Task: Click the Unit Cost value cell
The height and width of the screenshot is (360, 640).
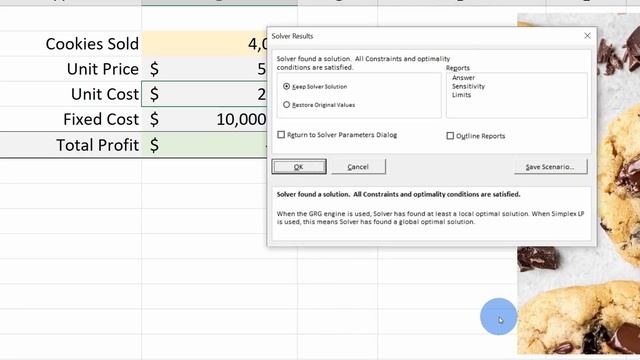Action: 204,94
